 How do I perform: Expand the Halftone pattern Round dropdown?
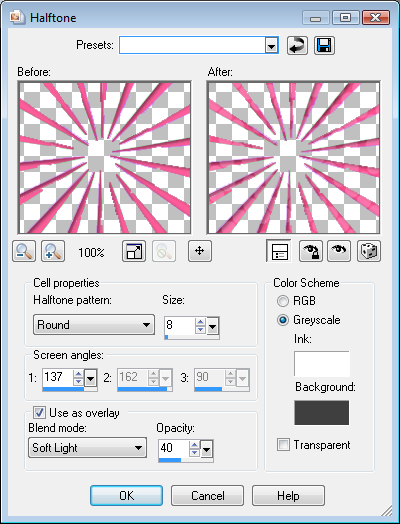pyautogui.click(x=94, y=324)
